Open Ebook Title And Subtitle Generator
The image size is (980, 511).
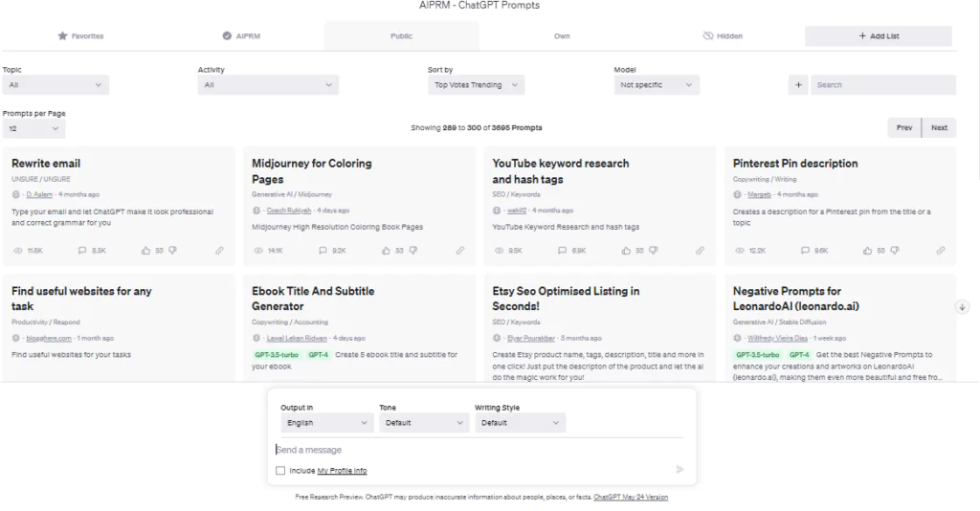313,299
